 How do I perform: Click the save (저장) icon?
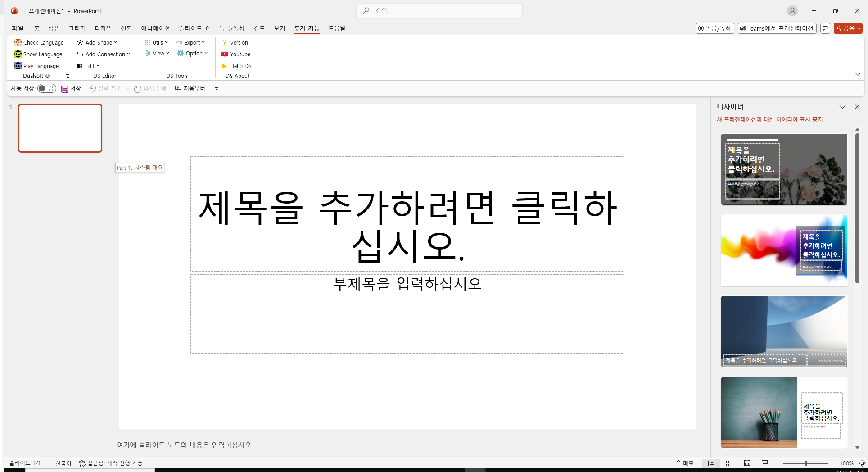coord(65,89)
